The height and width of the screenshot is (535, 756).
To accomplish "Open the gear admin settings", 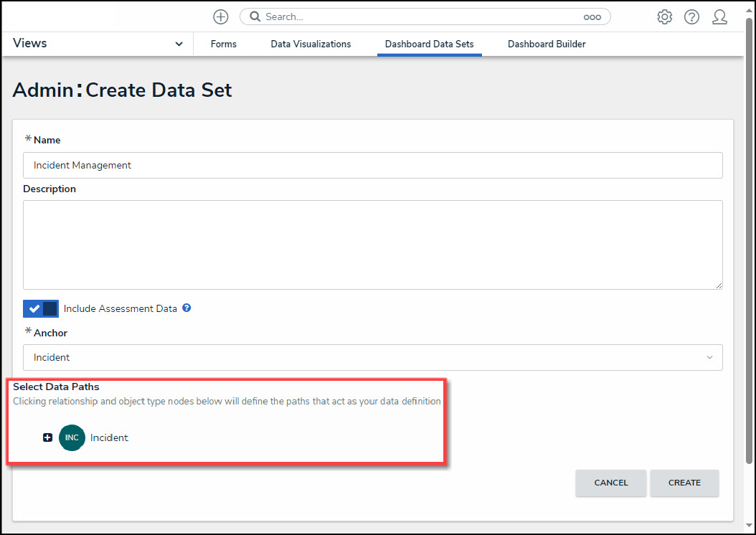I will click(x=665, y=17).
